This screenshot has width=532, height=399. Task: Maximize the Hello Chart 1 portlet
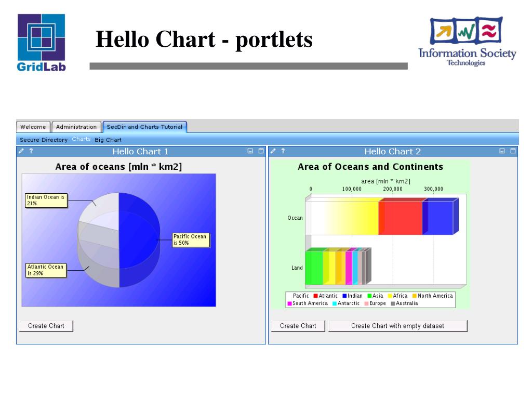(x=261, y=151)
